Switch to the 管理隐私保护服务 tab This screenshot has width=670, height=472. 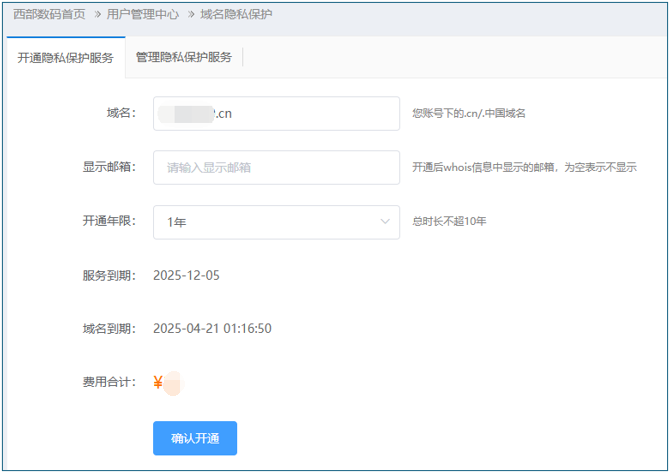[x=183, y=58]
